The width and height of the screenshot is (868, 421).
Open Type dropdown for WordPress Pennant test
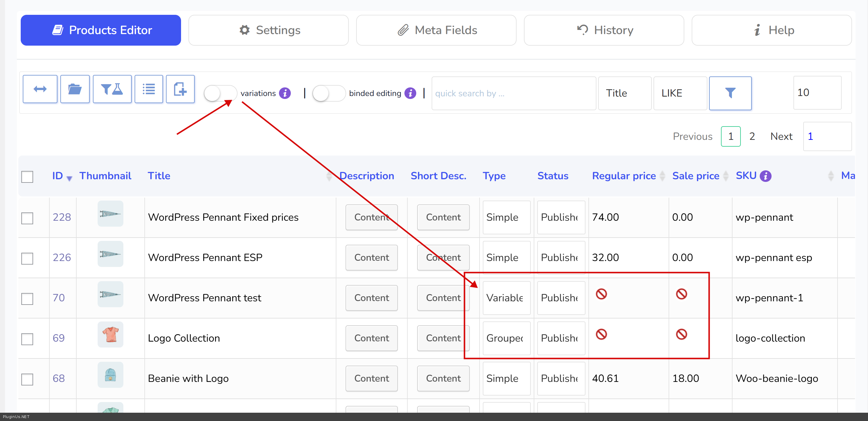coord(506,298)
